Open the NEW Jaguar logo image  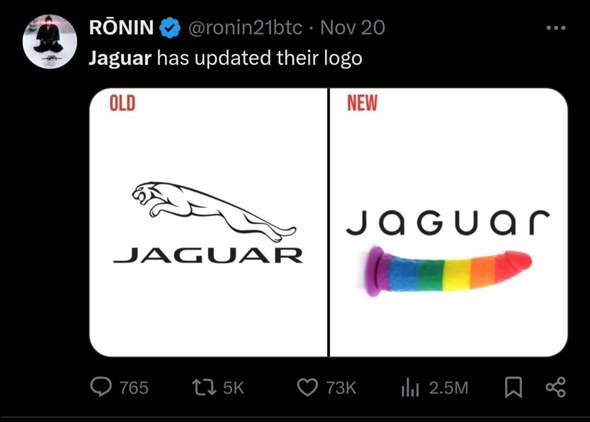pyautogui.click(x=449, y=222)
